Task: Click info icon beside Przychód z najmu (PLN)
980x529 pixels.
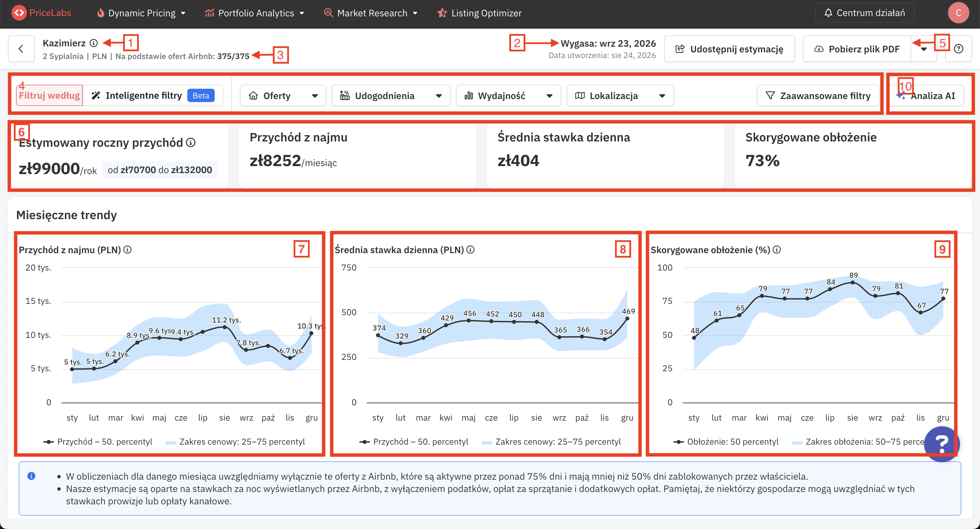Action: (x=128, y=250)
